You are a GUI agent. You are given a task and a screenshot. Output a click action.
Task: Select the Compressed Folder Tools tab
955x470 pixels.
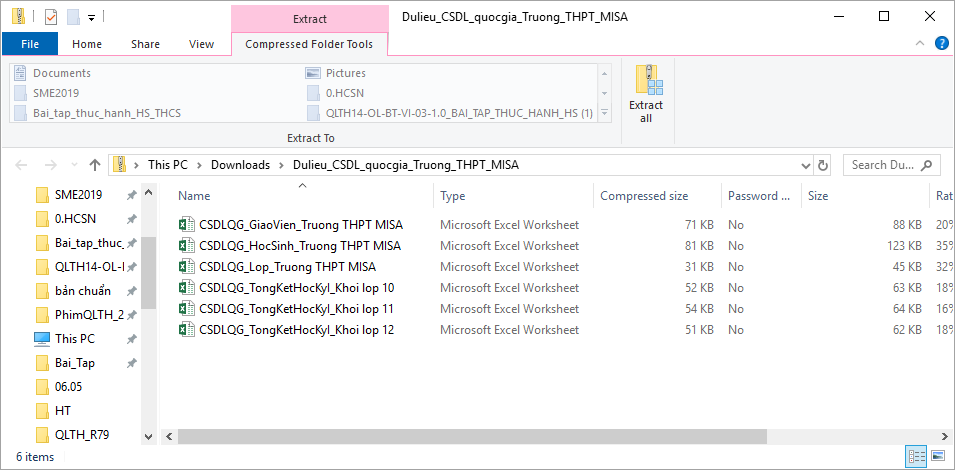click(309, 44)
